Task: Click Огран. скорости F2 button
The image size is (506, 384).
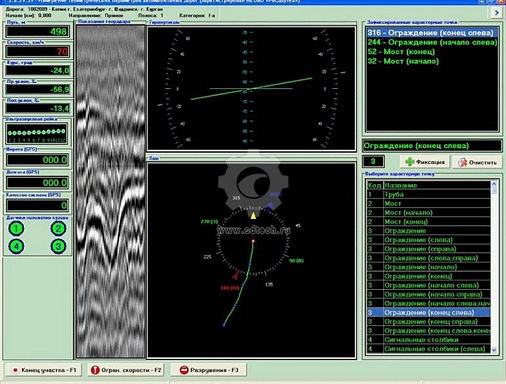Action: 126,370
